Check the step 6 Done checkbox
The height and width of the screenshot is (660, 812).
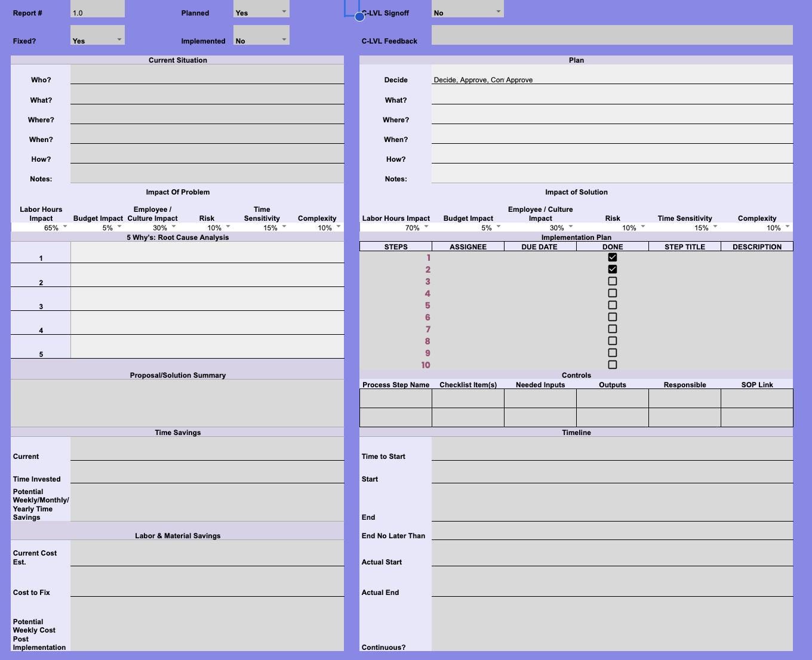tap(612, 317)
